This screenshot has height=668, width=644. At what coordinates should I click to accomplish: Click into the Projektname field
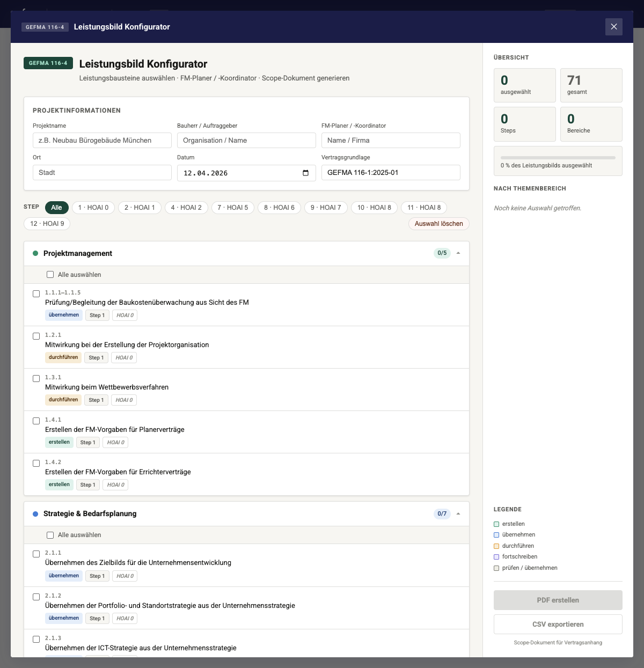(x=102, y=141)
